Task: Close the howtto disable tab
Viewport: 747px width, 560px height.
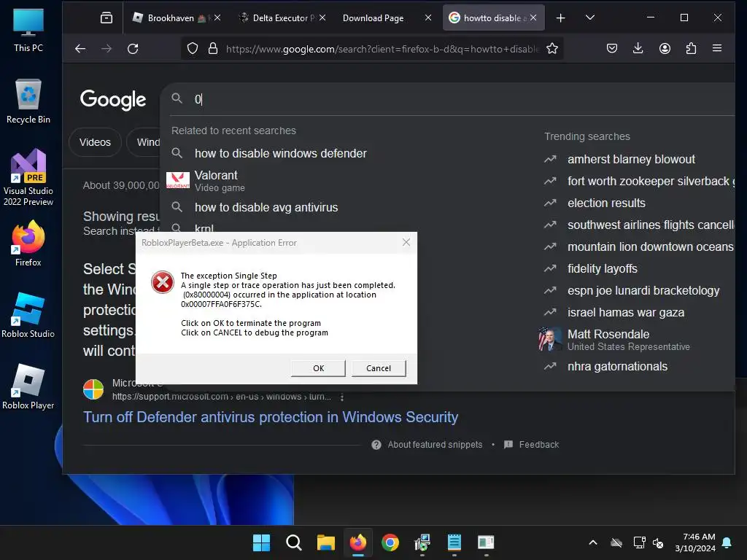Action: pyautogui.click(x=533, y=17)
